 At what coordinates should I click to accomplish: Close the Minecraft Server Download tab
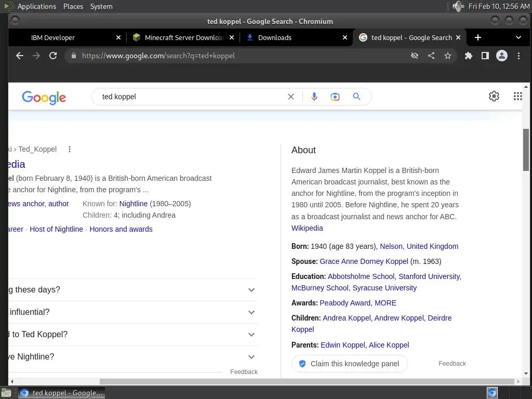click(232, 37)
